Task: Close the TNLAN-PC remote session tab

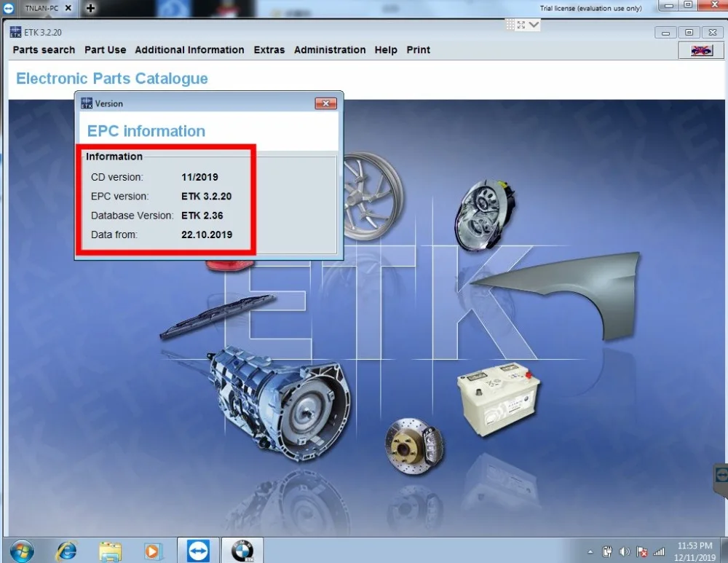Action: 68,8
